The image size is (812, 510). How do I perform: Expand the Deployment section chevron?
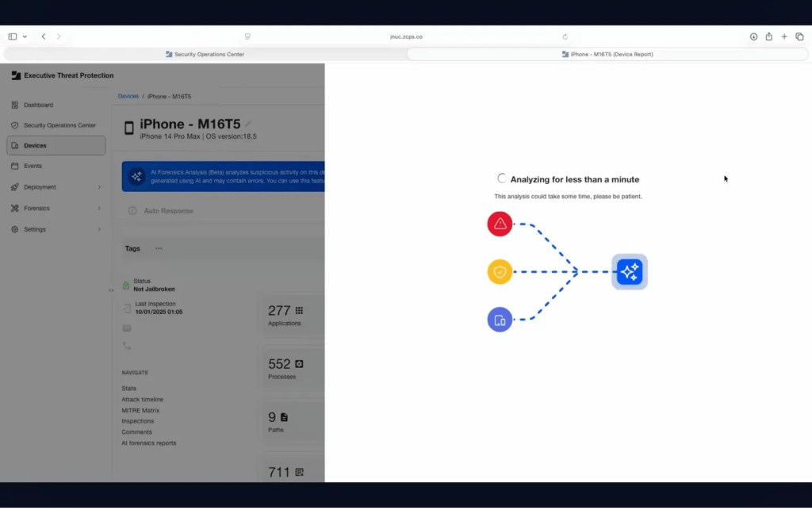(x=100, y=187)
